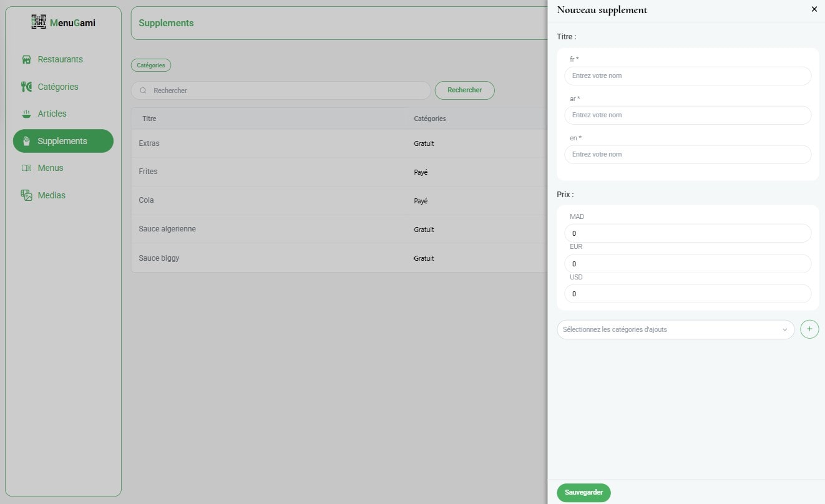Focus the French (fr) title input
The image size is (825, 504).
687,76
